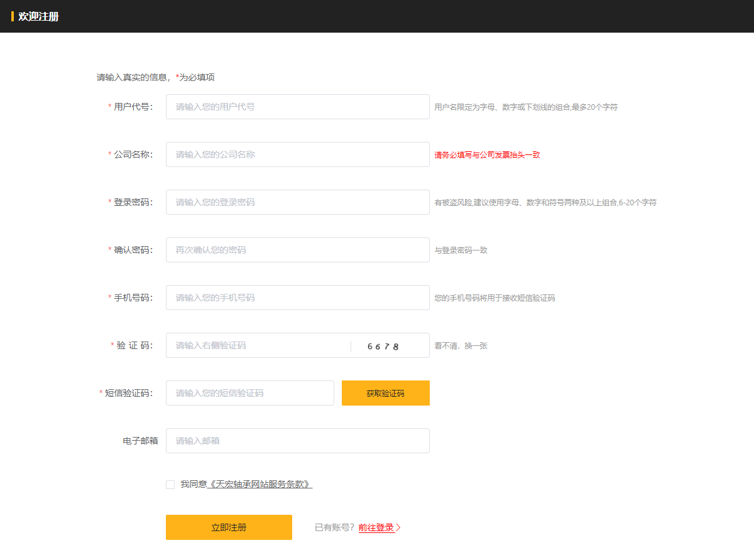Click the red 请务必填写与公司发票抬头一致 hint
754x560 pixels.
487,155
